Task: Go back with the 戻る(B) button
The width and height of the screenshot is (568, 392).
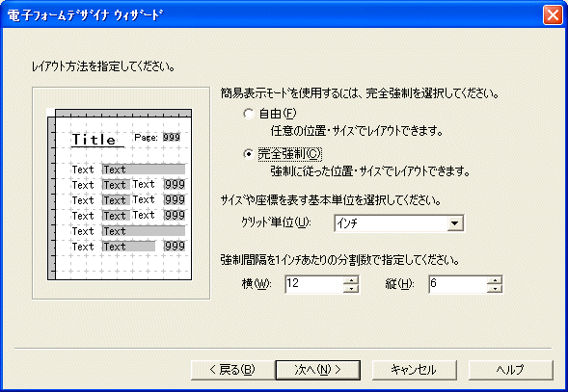Action: coord(233,370)
